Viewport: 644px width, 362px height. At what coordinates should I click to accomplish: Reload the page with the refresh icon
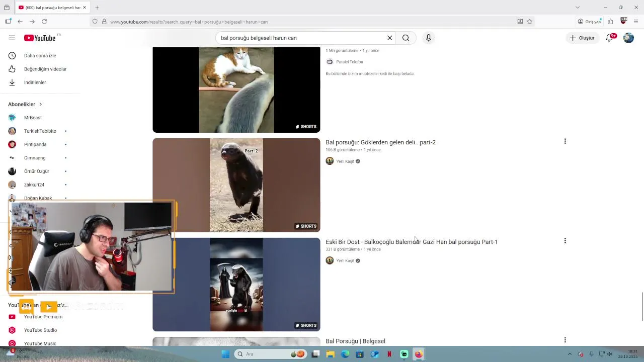pyautogui.click(x=44, y=22)
